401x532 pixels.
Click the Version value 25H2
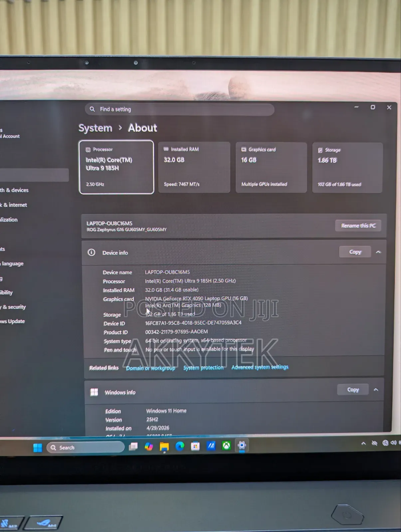pos(152,420)
